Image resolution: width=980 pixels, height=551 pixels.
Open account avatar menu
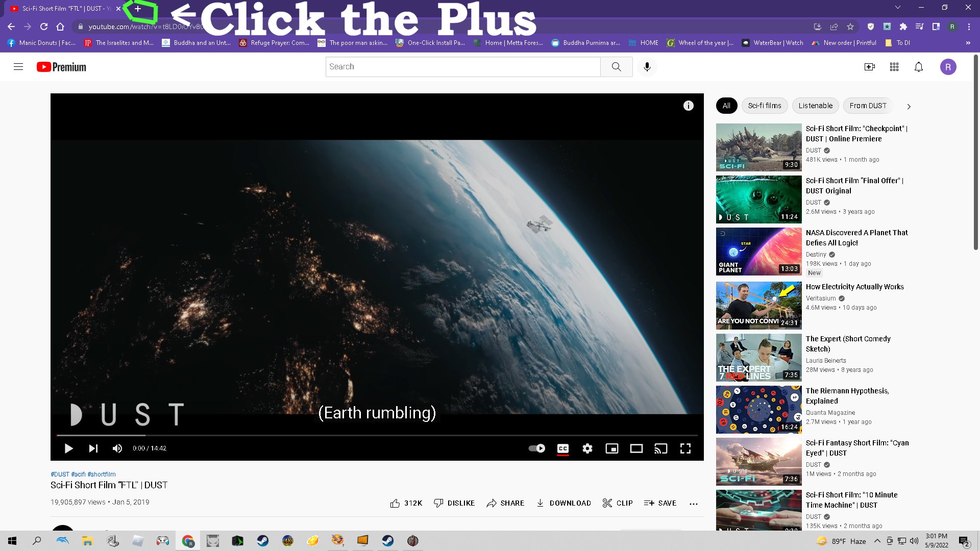[948, 67]
